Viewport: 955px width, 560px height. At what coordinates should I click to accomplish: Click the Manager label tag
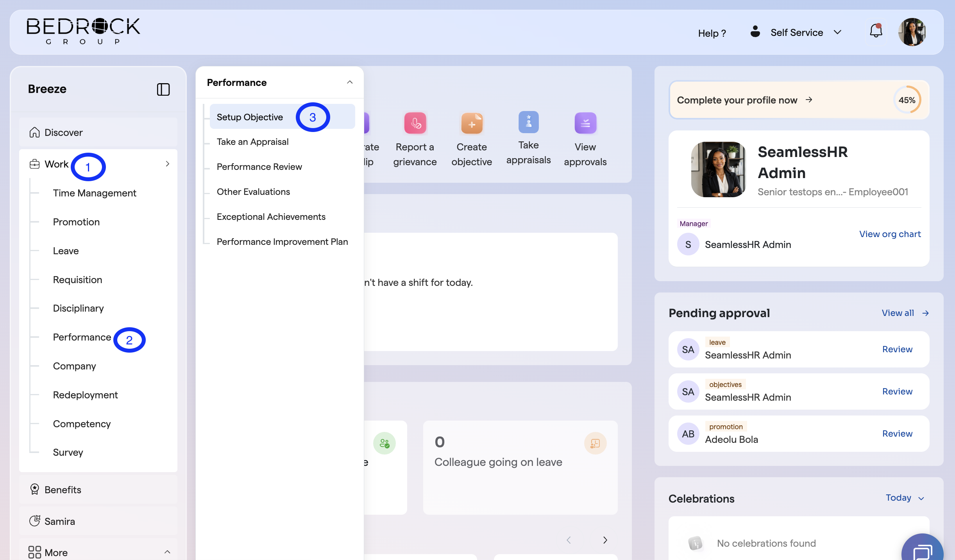[x=694, y=223]
